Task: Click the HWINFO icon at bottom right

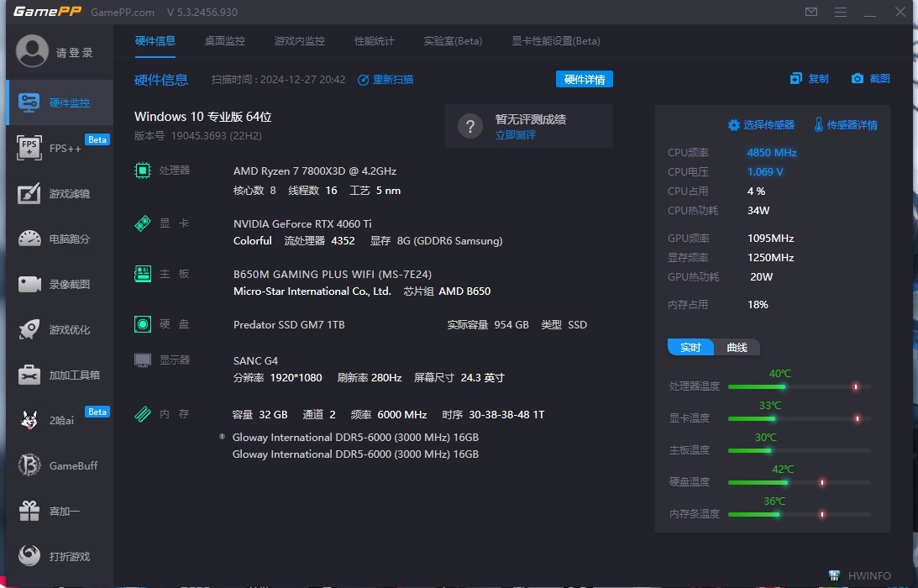Action: 834,576
